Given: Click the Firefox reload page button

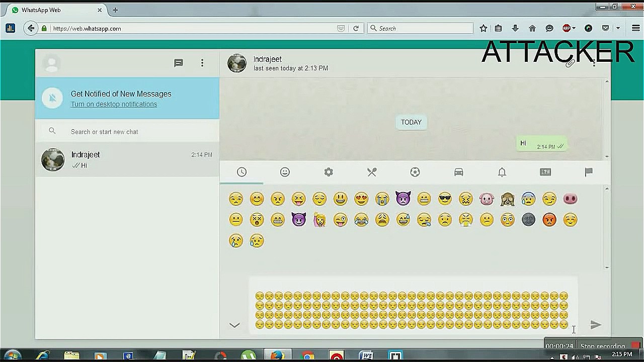Looking at the screenshot, I should pos(356,29).
